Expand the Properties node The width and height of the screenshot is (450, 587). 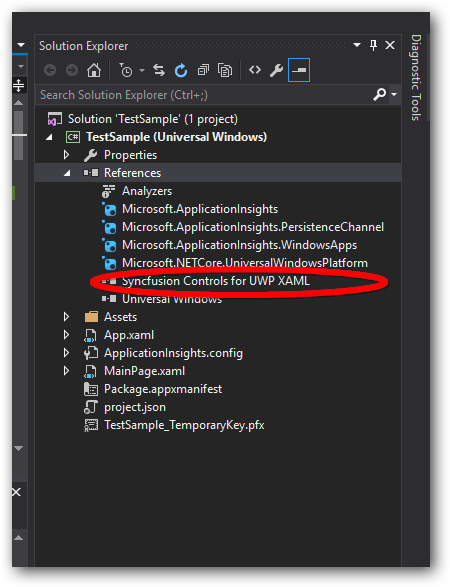point(66,155)
